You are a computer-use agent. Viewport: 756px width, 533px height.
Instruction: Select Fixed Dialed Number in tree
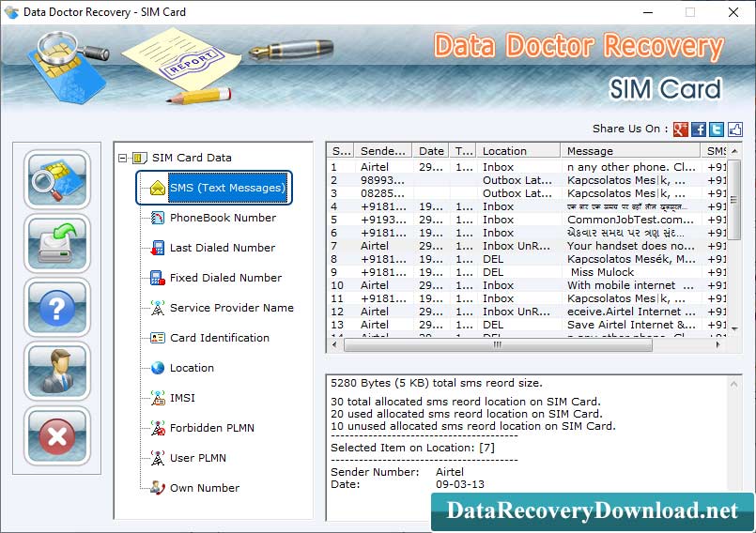coord(225,278)
